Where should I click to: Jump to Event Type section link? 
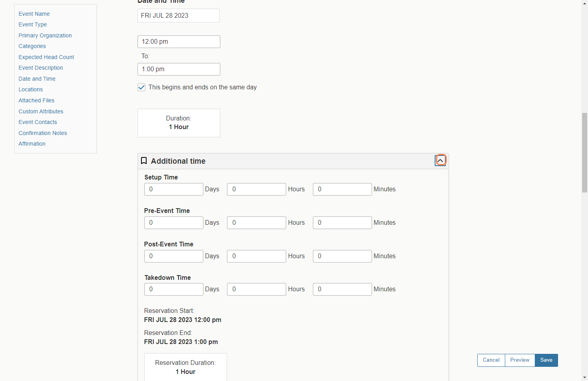coord(33,24)
